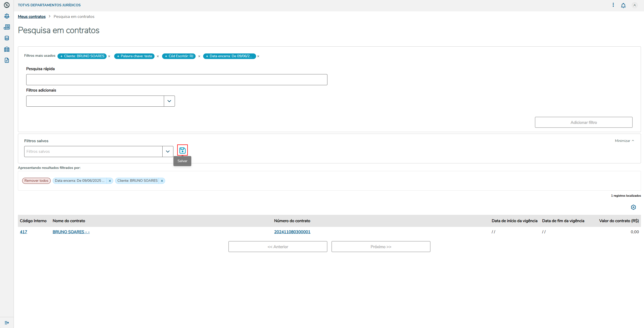The height and width of the screenshot is (328, 644).
Task: Click the building sidebar icon
Action: coord(7,49)
